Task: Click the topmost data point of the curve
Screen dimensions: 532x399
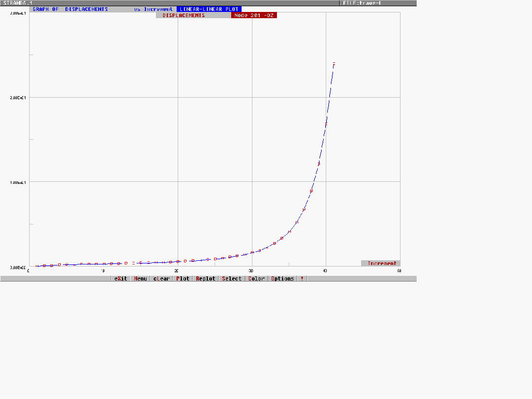Action: point(334,64)
